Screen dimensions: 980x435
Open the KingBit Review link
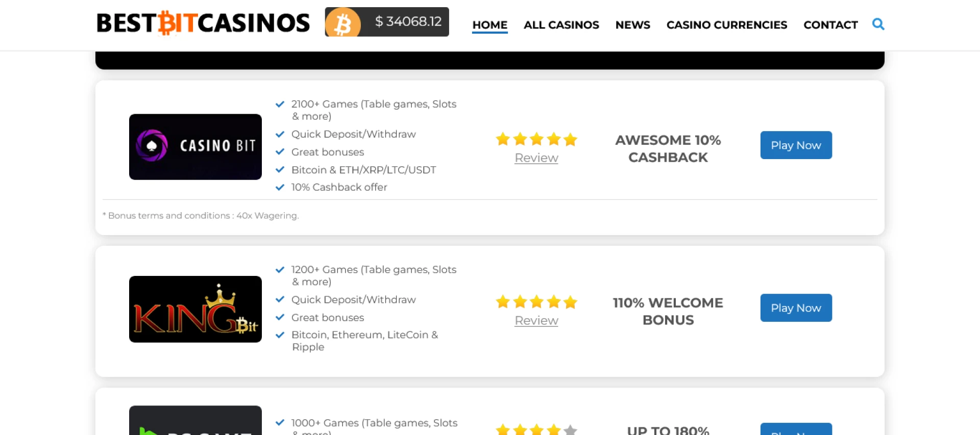click(536, 321)
